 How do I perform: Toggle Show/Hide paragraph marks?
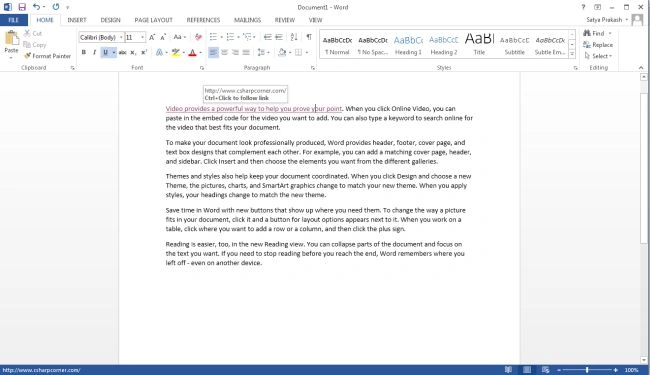click(309, 37)
